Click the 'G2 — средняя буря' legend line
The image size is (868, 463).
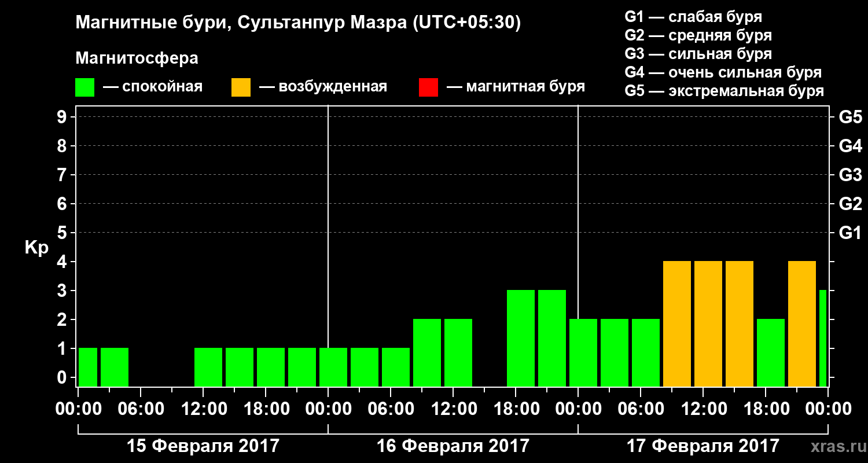[698, 35]
